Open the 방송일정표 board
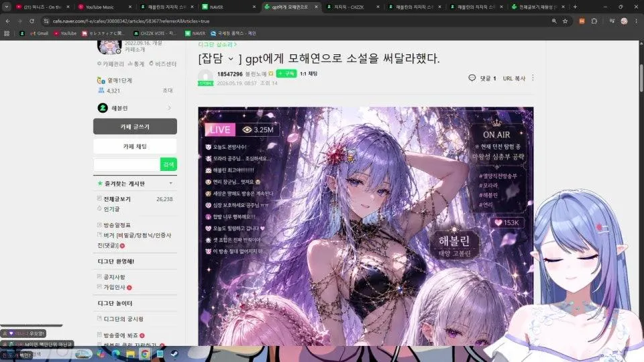Viewport: 644px width, 362px height. (x=117, y=225)
